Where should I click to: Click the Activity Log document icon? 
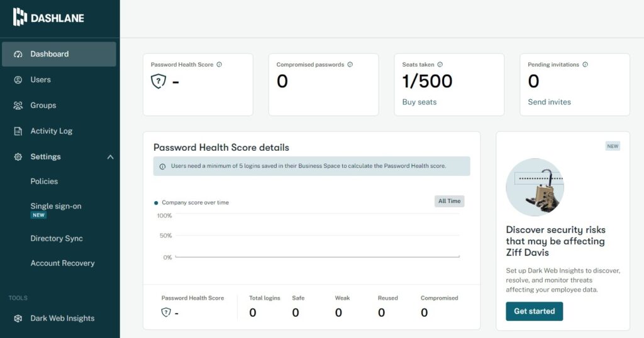[18, 131]
